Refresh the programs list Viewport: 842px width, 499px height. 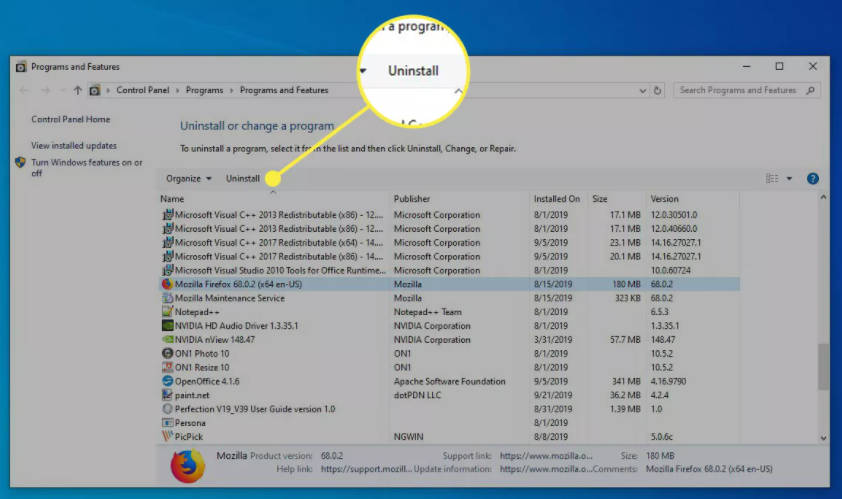657,90
